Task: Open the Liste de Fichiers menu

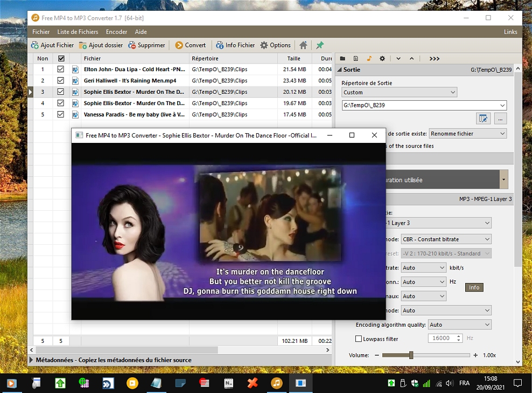Action: click(78, 32)
